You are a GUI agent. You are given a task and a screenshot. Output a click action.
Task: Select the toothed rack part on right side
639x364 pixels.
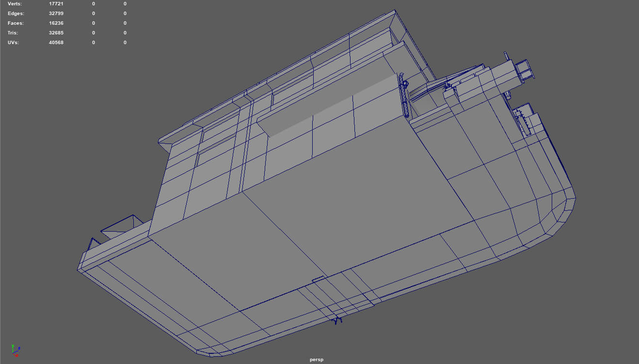coord(524,122)
